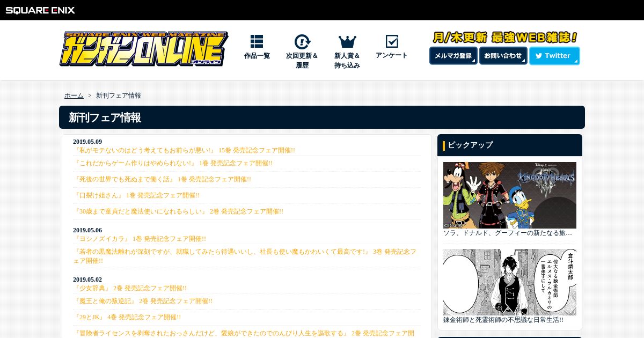The image size is (644, 338).
Task: Open the Gangan ONLINE magazine logo
Action: (143, 49)
